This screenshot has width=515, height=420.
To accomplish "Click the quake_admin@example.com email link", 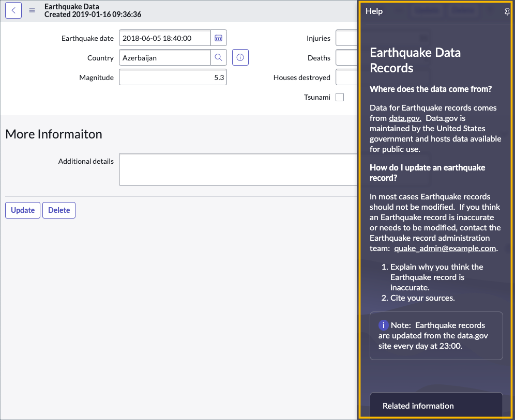I will click(x=444, y=248).
